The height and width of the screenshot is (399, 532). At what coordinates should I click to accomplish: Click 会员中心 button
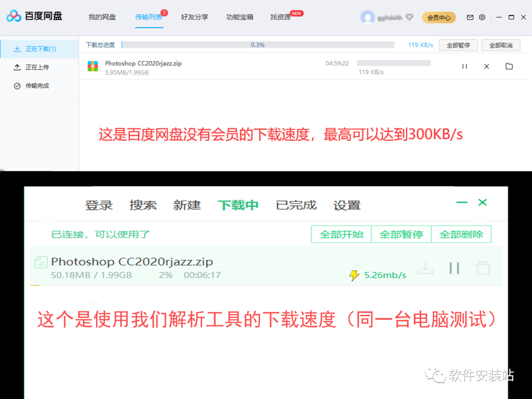point(439,17)
